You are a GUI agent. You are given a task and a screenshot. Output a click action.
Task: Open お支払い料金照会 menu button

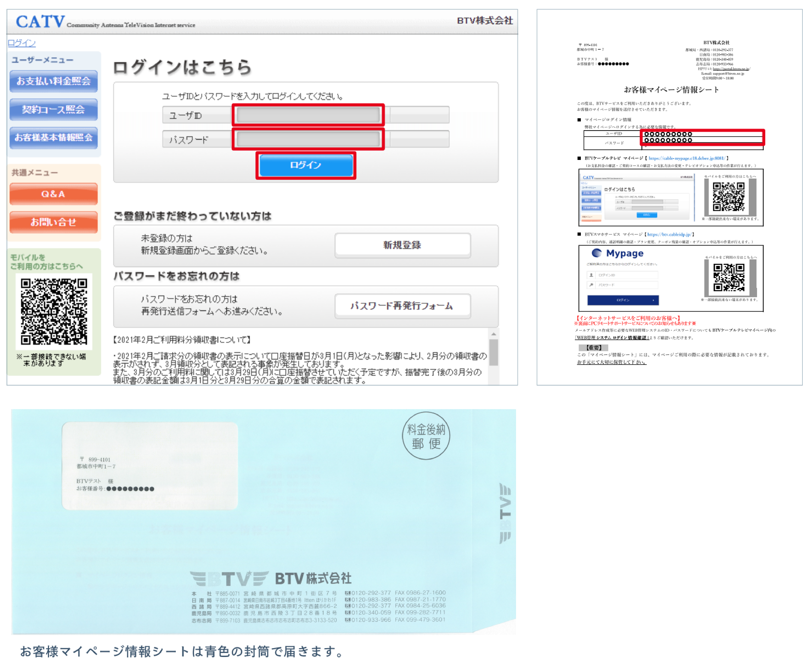pyautogui.click(x=53, y=81)
